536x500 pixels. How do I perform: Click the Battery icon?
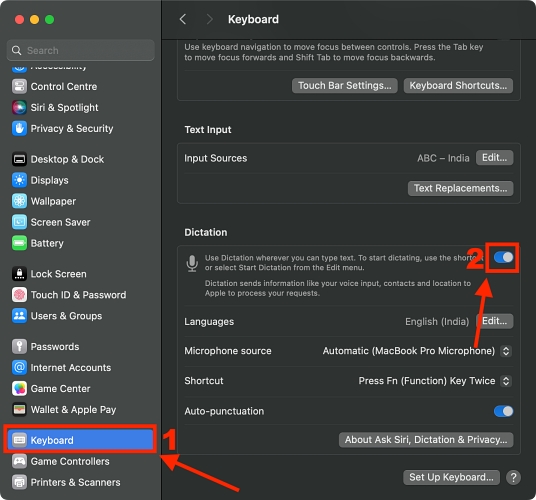coord(19,243)
